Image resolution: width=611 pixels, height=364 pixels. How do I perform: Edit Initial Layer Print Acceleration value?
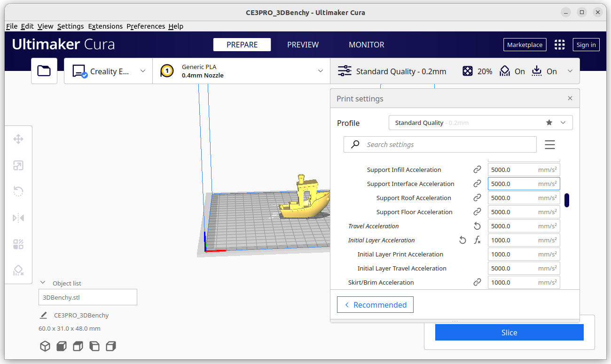pos(524,254)
